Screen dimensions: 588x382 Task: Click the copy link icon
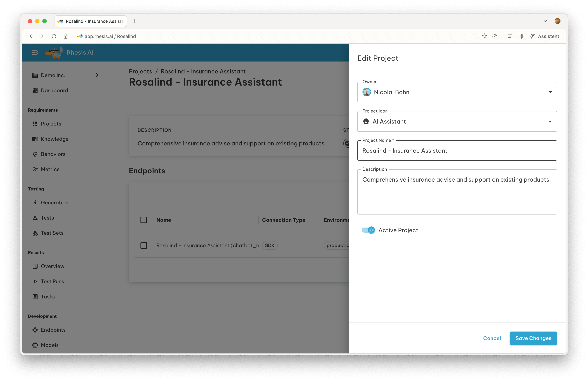click(494, 36)
